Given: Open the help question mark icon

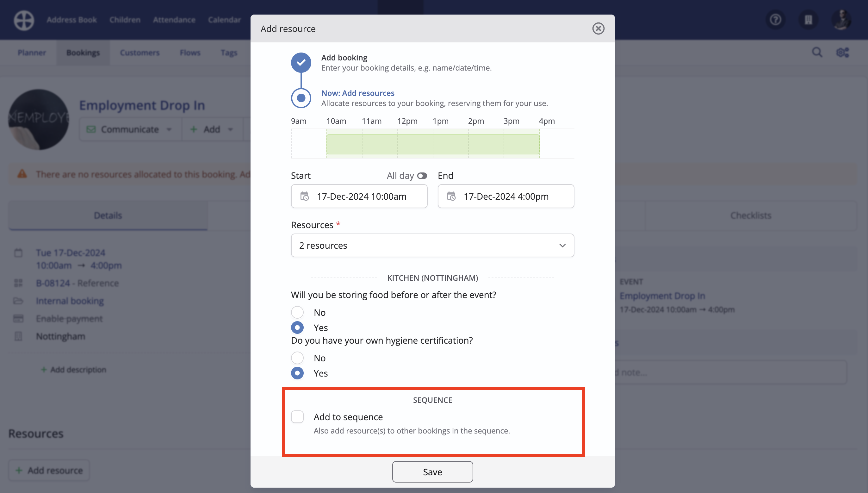Looking at the screenshot, I should click(775, 20).
